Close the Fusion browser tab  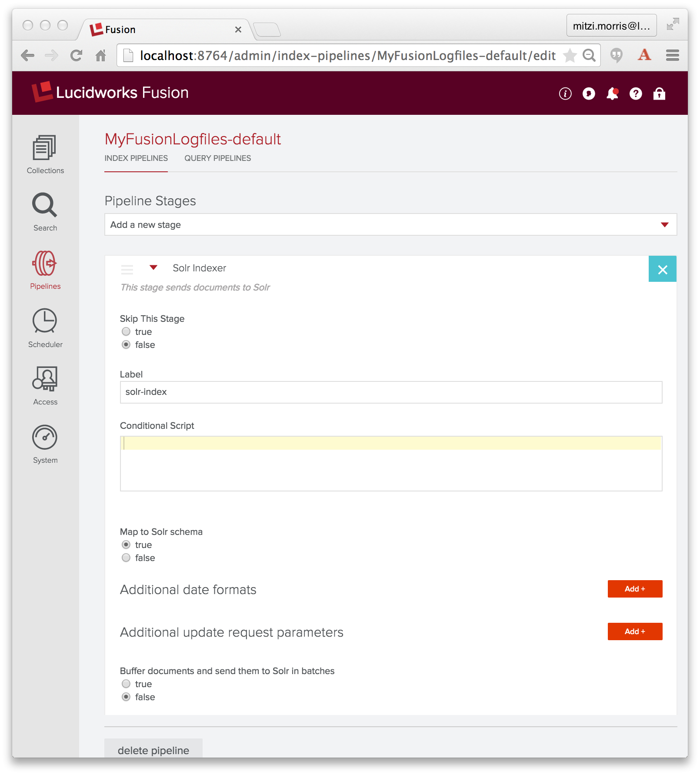click(238, 30)
